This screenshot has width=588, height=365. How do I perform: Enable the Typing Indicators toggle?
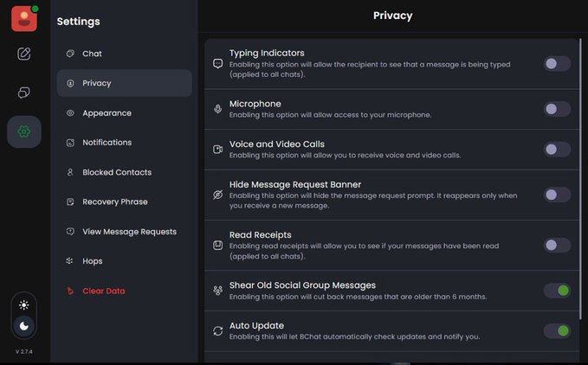coord(557,64)
